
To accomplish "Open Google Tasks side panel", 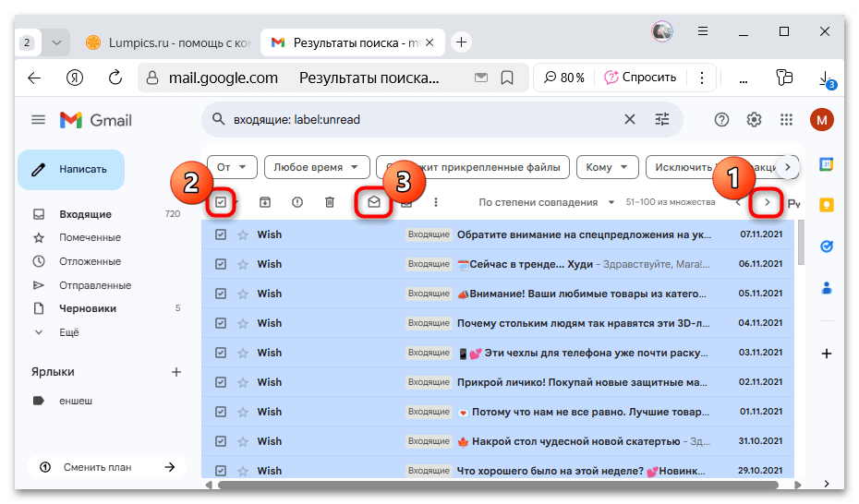I will click(826, 246).
